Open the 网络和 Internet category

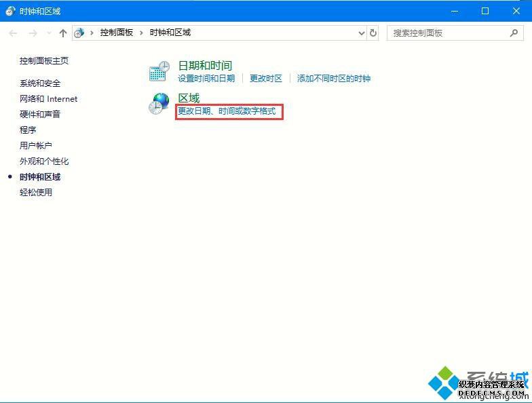coord(49,99)
